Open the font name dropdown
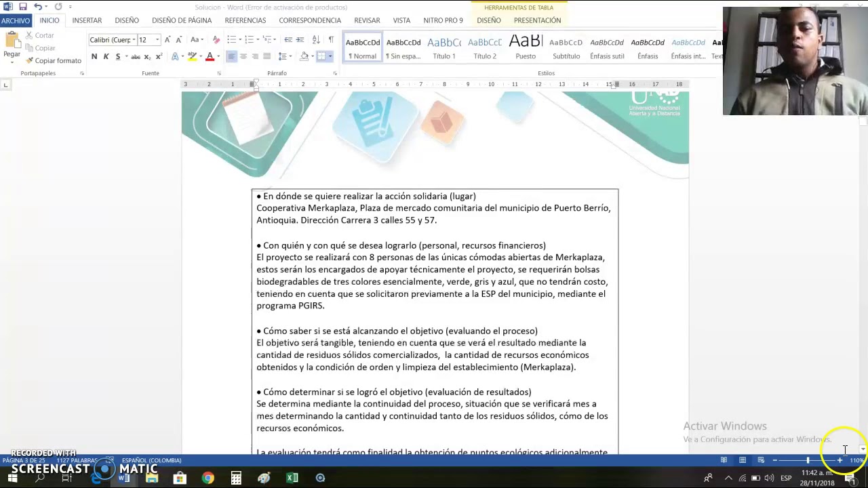 134,40
